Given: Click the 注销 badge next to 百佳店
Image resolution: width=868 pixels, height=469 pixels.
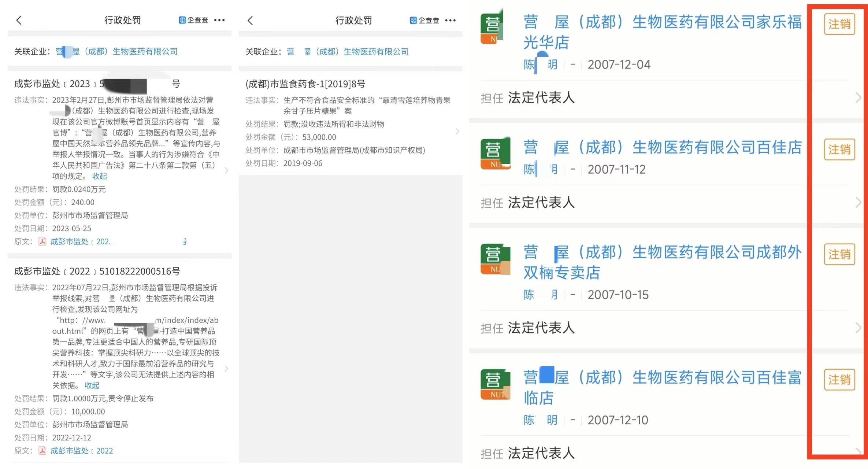Looking at the screenshot, I should 839,149.
